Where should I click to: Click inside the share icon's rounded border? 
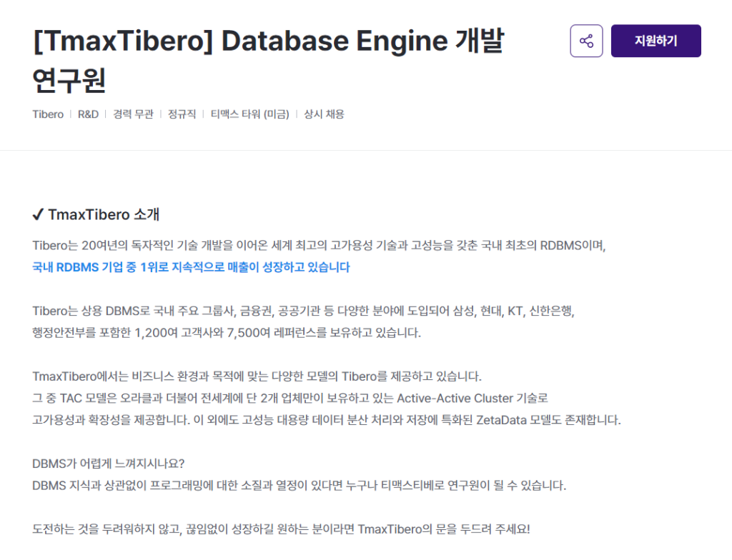coord(586,41)
